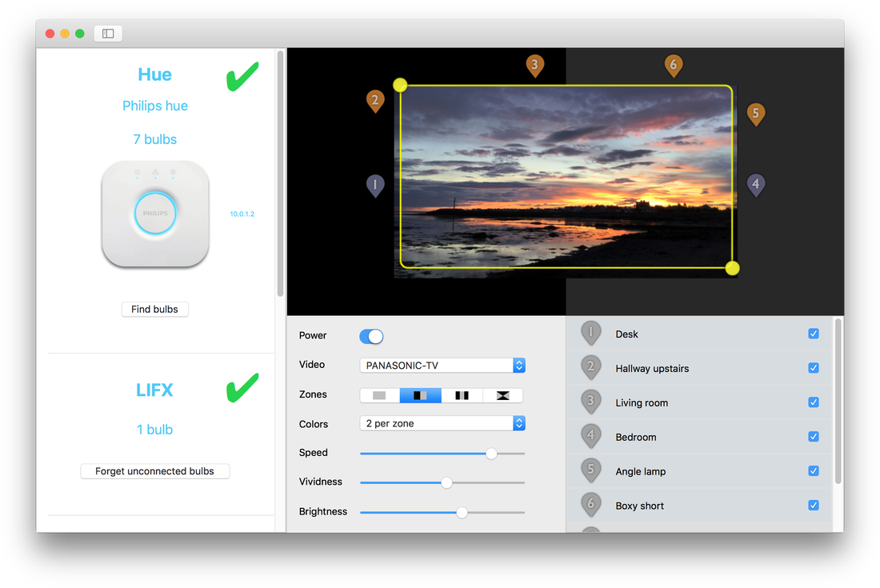
Task: Select bulb marker 4 on preview
Action: 756,185
